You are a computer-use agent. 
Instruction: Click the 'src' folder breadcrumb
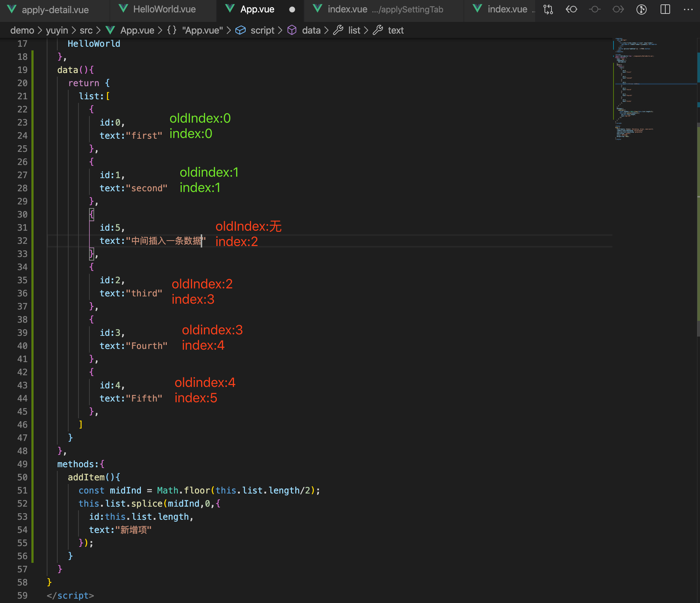tap(86, 30)
